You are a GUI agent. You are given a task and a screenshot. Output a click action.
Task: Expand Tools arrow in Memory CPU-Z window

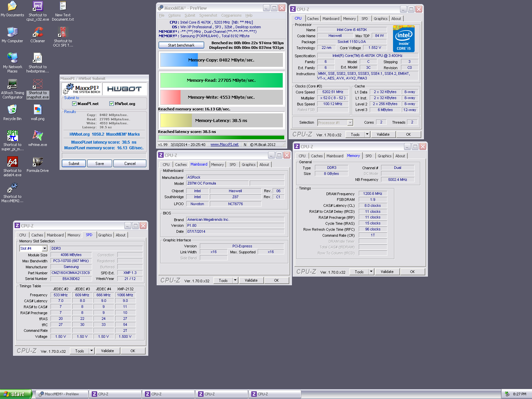(x=371, y=272)
